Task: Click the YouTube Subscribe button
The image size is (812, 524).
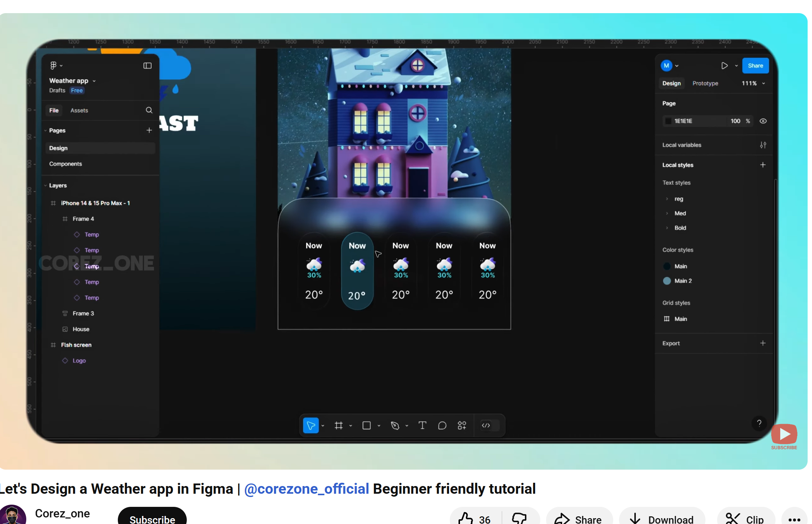Action: 152,519
